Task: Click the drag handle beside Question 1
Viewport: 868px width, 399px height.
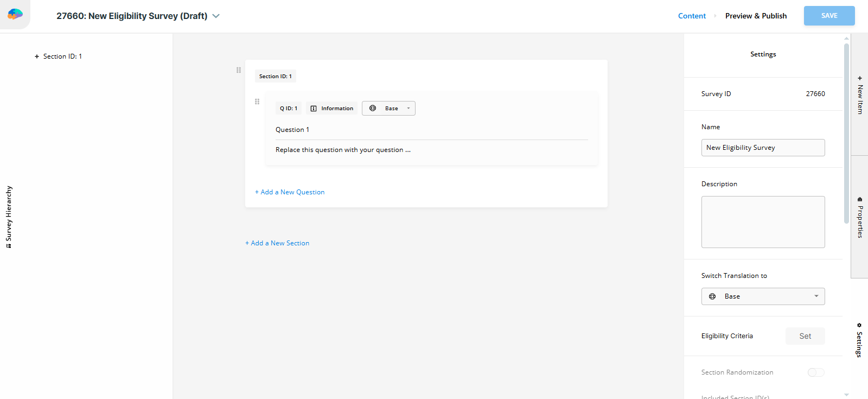Action: coord(257,102)
